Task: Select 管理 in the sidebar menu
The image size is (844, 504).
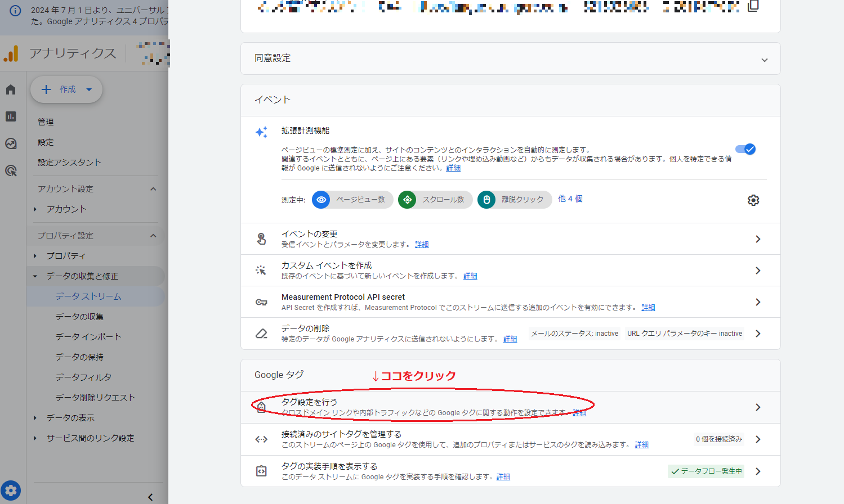Action: (46, 121)
